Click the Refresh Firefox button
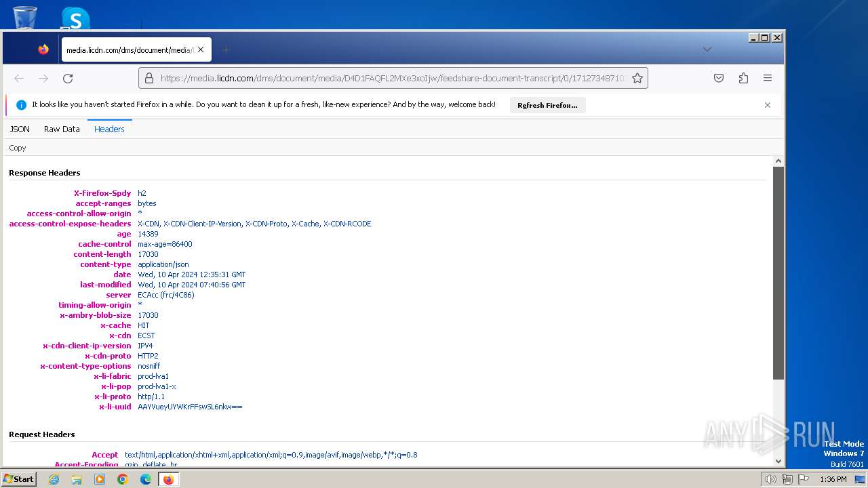This screenshot has width=868, height=488. point(547,105)
